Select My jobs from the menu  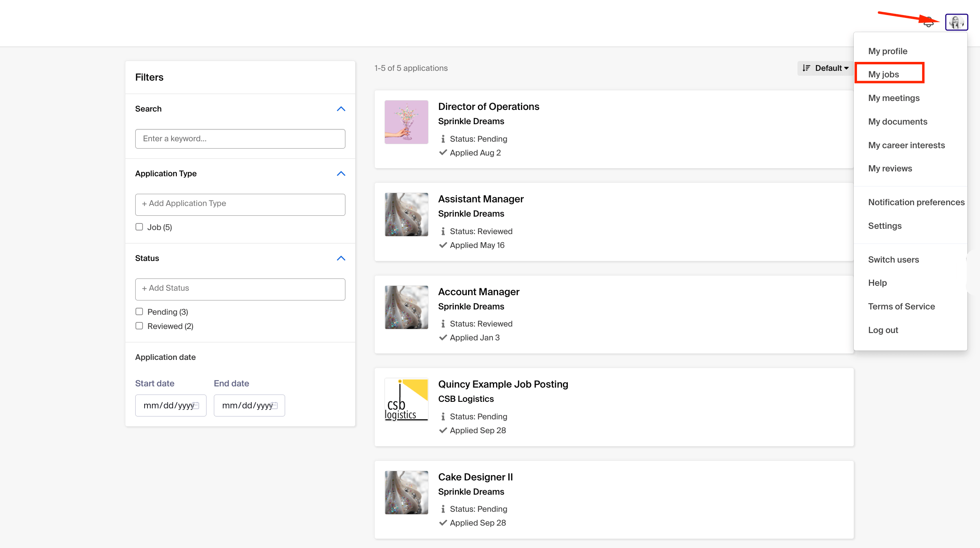pyautogui.click(x=883, y=74)
